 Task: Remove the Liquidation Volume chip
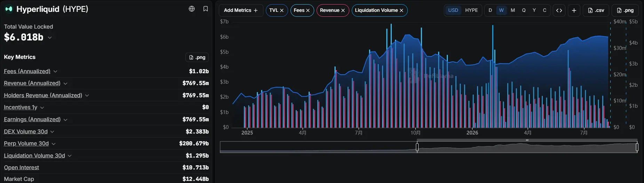point(401,10)
